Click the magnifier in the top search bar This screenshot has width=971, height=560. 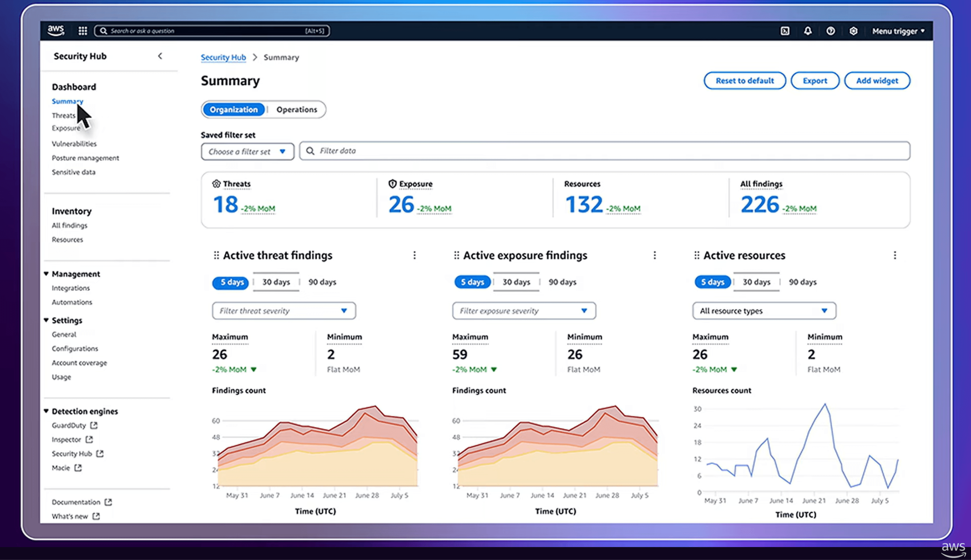pos(103,31)
